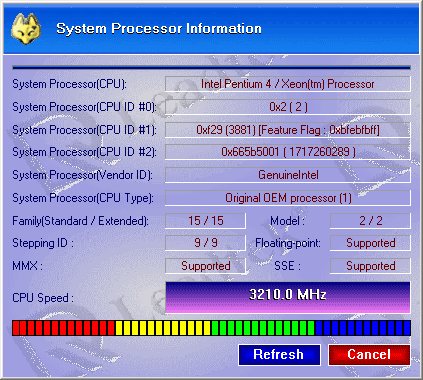
Task: Click the 3210.0 MHz CPU speed display
Action: click(x=288, y=297)
